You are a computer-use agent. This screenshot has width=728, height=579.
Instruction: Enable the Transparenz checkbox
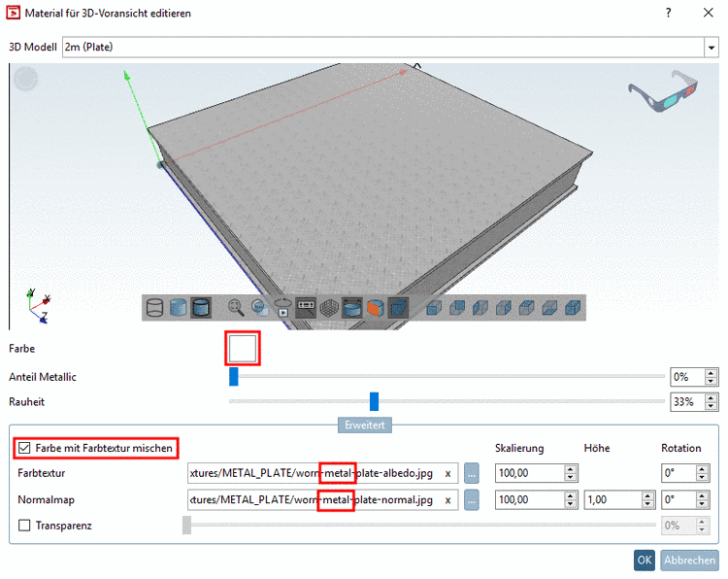click(x=24, y=526)
